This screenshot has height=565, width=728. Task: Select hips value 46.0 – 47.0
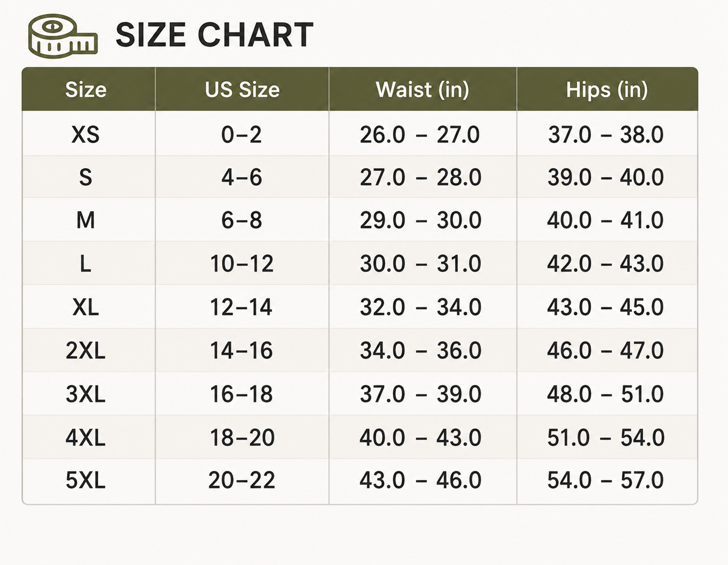point(605,351)
